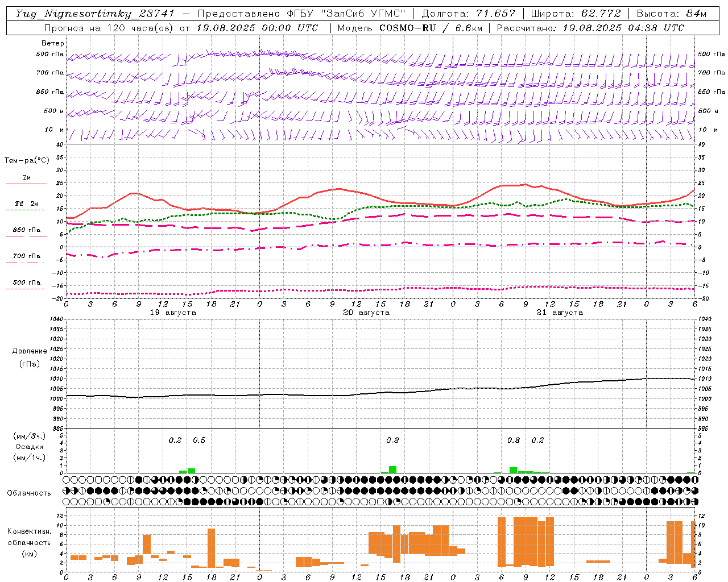This screenshot has width=728, height=582.
Task: Click the left 700 гПа wind level label
Action: pyautogui.click(x=50, y=73)
